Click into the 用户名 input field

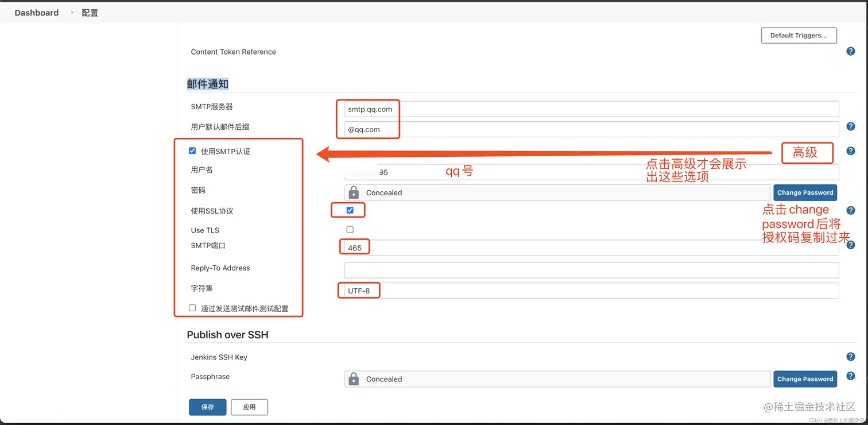591,172
